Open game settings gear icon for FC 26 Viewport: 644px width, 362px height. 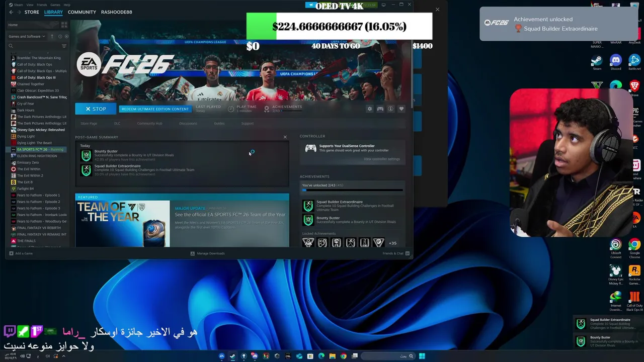[370, 109]
